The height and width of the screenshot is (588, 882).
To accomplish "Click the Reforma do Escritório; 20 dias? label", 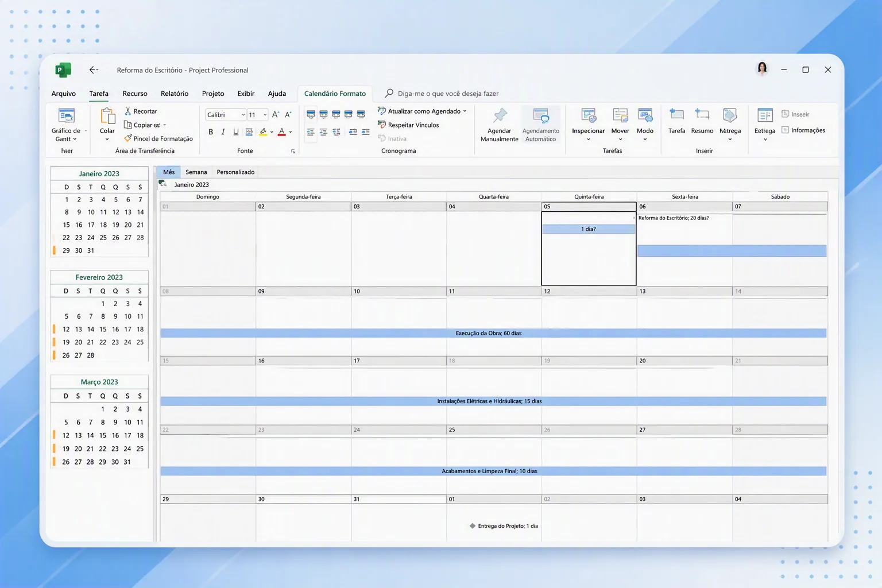I will (x=674, y=218).
